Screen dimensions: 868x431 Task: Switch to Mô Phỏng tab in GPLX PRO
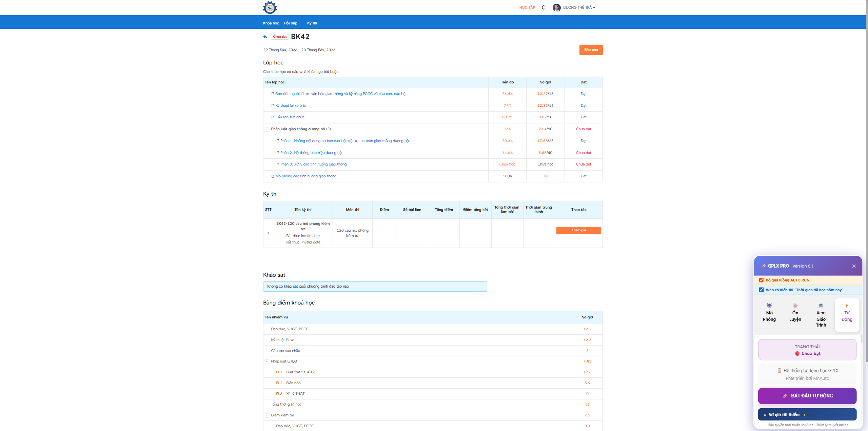tap(769, 315)
